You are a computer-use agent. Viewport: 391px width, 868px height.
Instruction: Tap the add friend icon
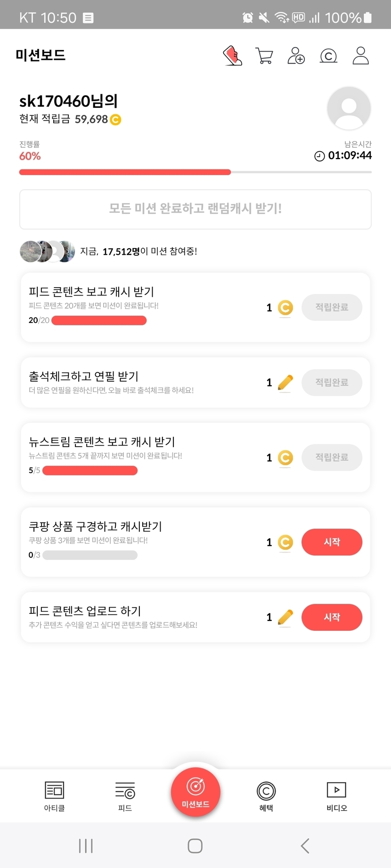pyautogui.click(x=296, y=56)
